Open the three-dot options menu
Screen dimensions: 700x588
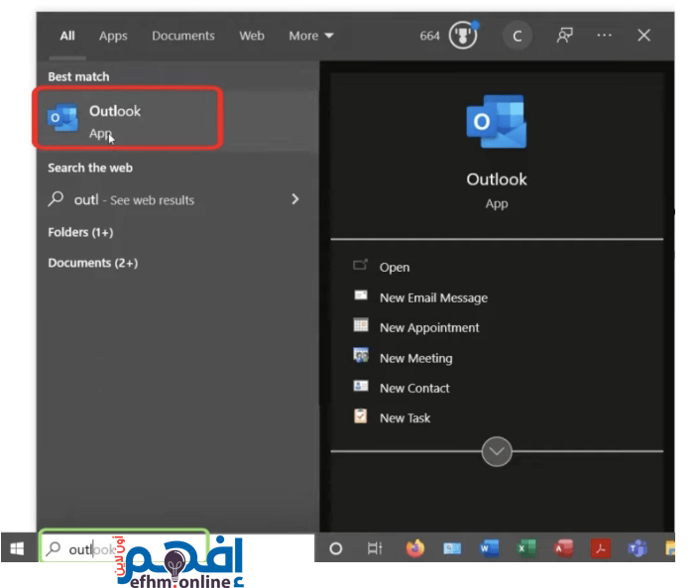coord(604,36)
